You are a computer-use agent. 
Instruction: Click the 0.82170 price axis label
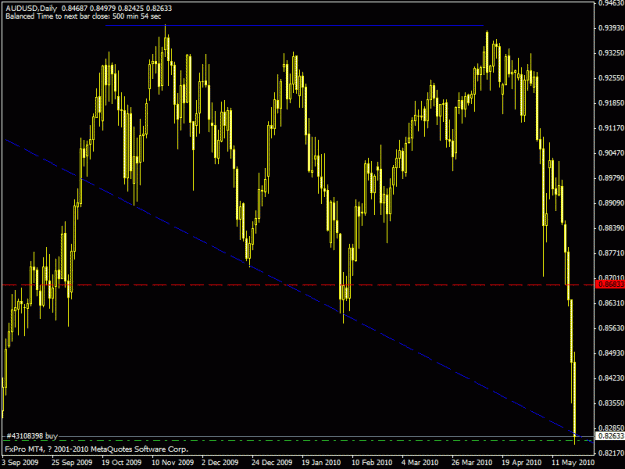(x=611, y=453)
